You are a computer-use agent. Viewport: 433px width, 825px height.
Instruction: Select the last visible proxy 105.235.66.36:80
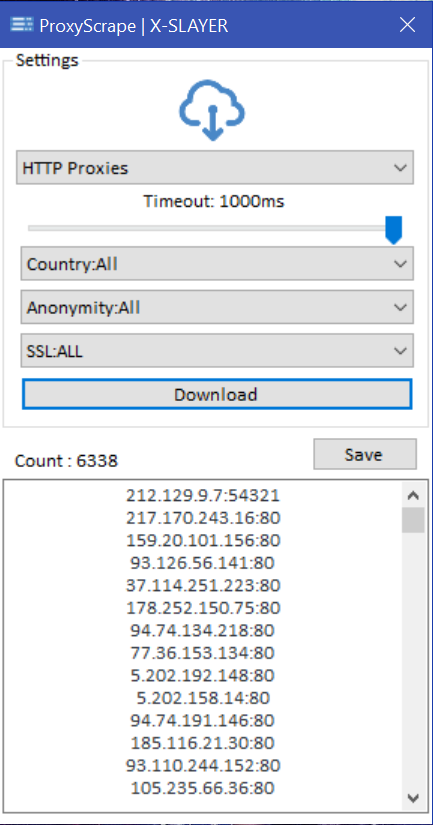pos(203,788)
